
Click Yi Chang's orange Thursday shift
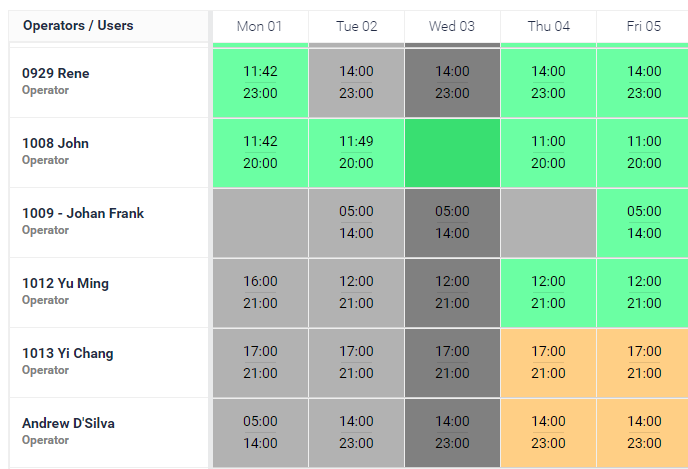pos(548,362)
